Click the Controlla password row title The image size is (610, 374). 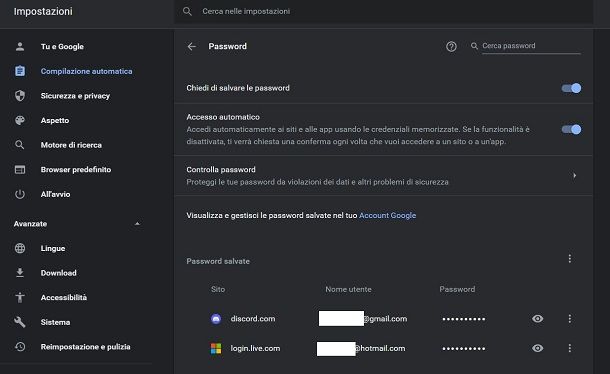tap(221, 170)
